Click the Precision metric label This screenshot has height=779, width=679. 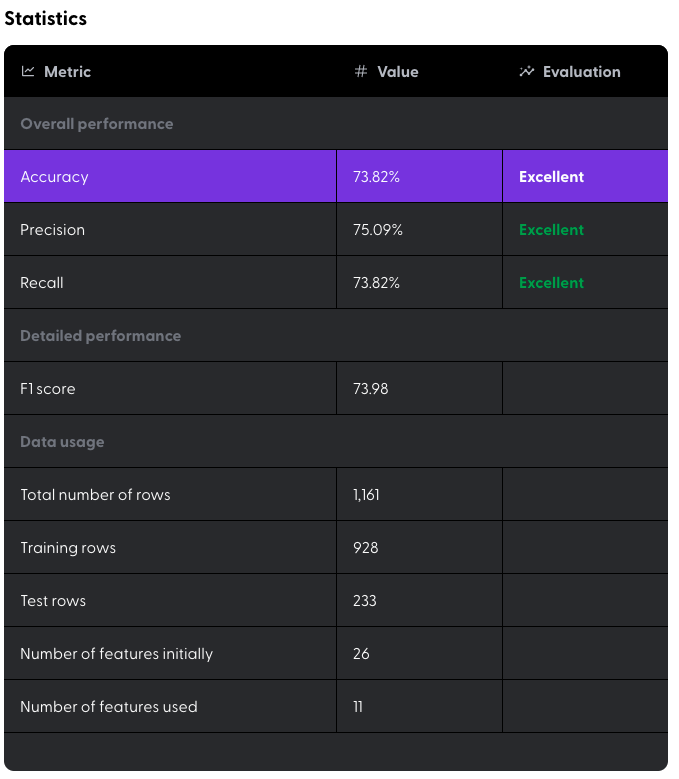[53, 230]
